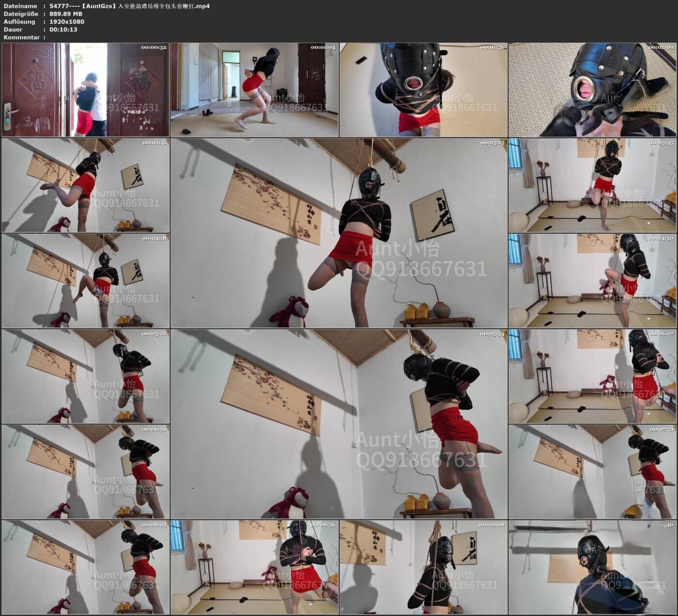Screen dimensions: 678x616
Task: Pick the frame stamped 00:09:08
Action: click(423, 568)
